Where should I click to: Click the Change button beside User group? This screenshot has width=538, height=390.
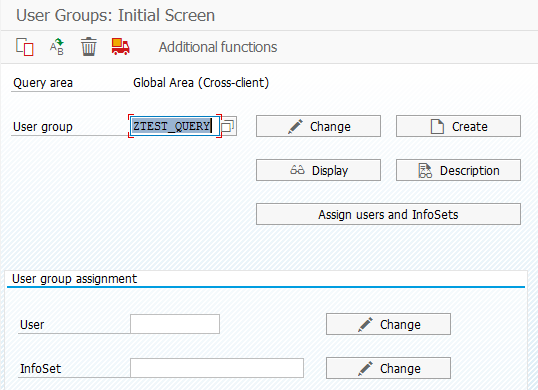tap(318, 126)
